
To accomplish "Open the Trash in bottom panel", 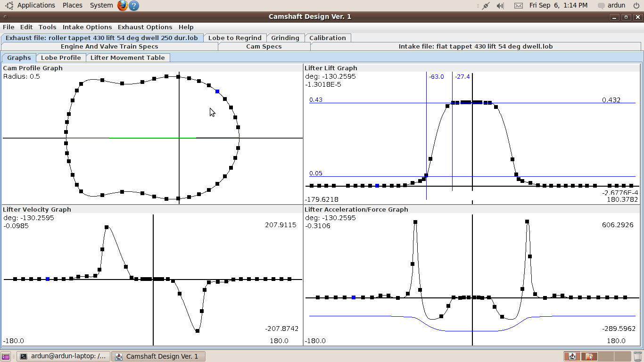I will (x=637, y=356).
